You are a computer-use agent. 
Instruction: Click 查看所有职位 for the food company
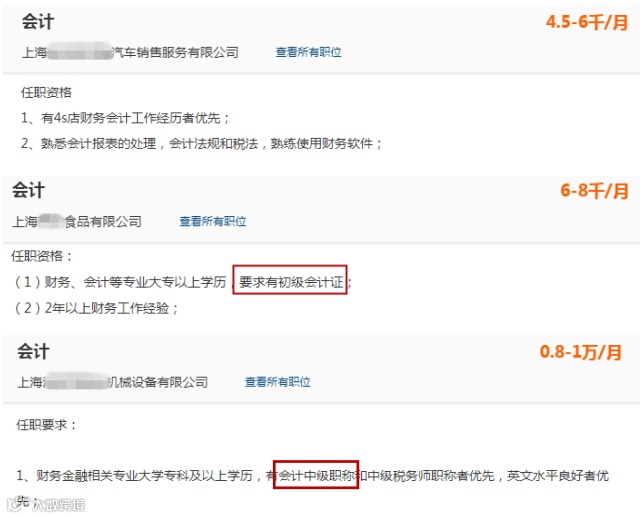[x=212, y=222]
